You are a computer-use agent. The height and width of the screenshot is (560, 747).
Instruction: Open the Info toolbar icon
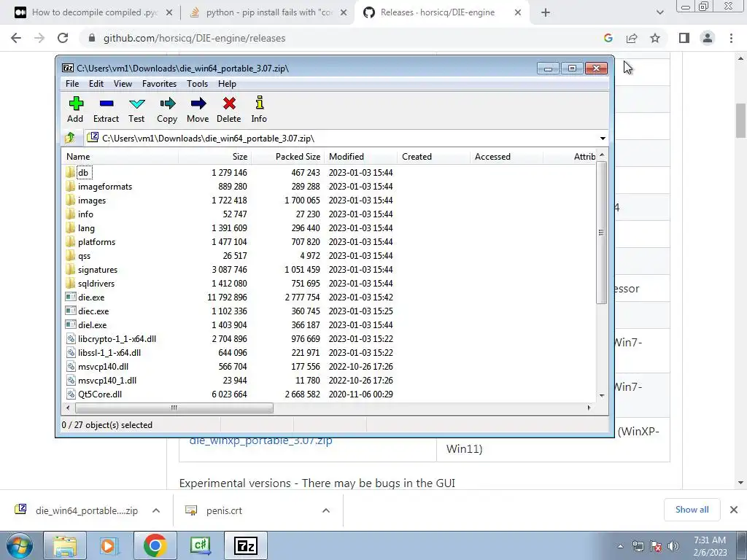259,103
